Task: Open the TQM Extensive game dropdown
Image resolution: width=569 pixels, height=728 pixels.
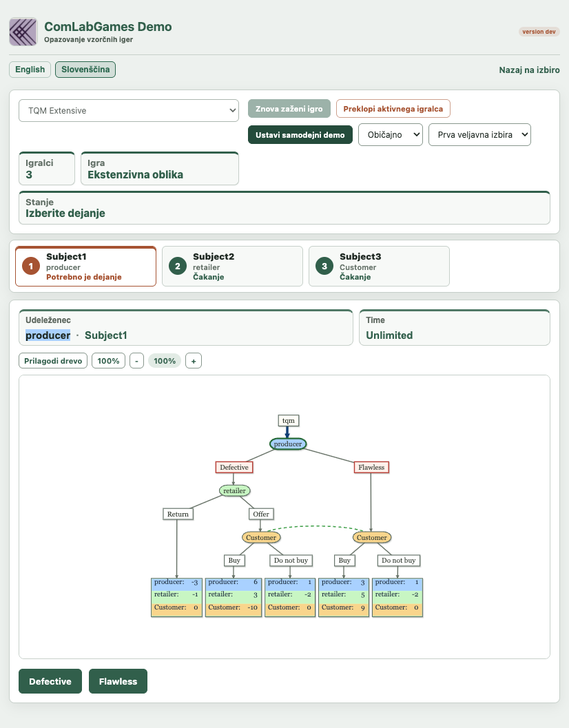Action: coord(129,110)
